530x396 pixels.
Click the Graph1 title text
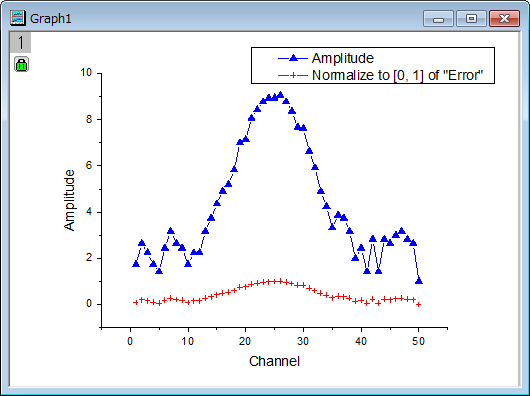point(51,19)
